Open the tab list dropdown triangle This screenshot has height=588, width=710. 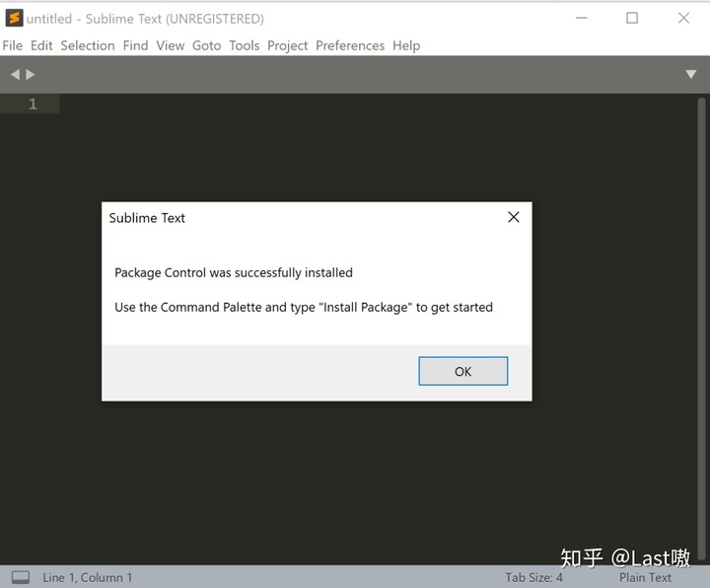tap(690, 74)
